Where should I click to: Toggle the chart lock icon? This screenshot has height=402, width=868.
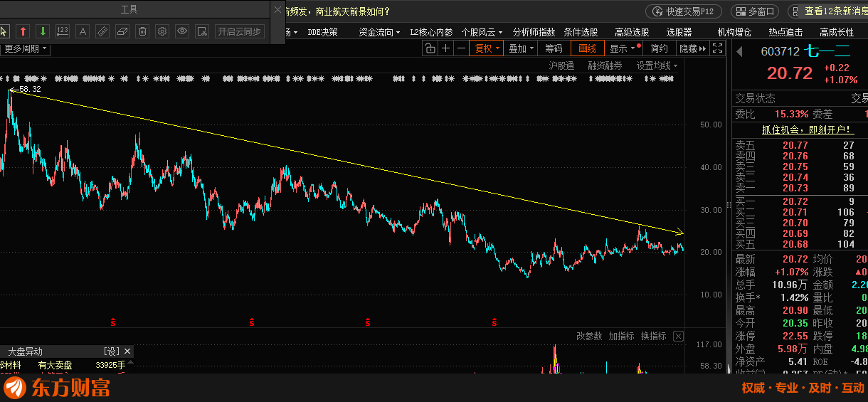click(430, 48)
